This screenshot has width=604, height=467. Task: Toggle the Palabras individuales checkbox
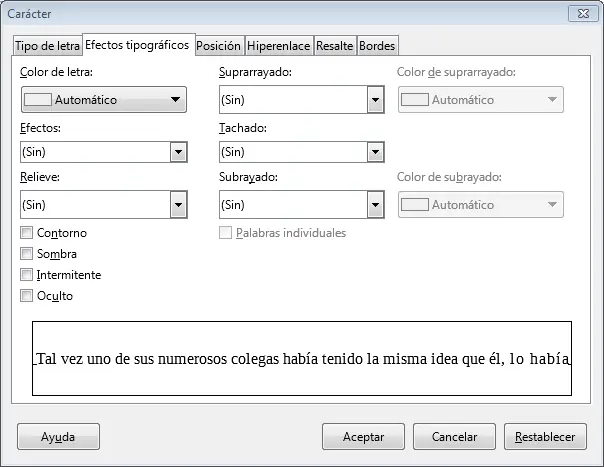coord(225,233)
